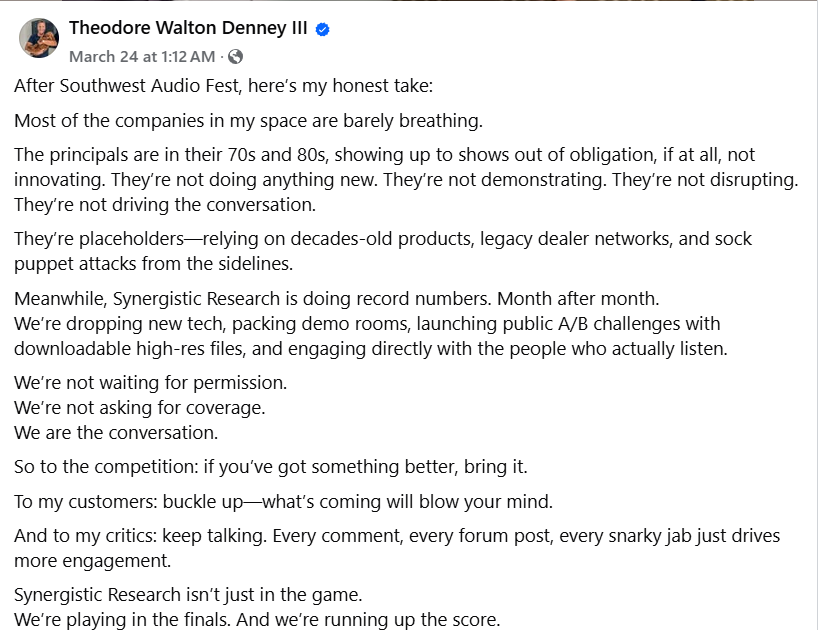
Task: Click the line 'We're not waiting for permission.'
Action: [151, 383]
